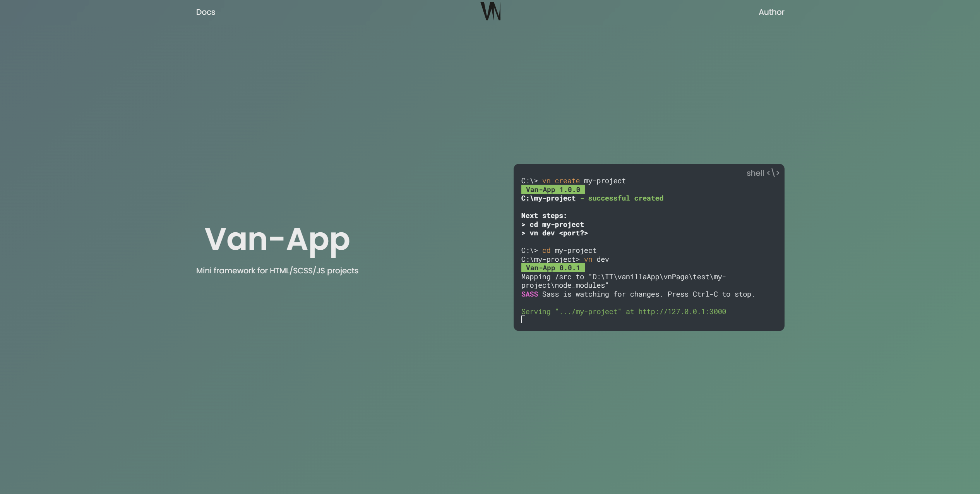The image size is (980, 494).
Task: Click the '> cd my-project' step line
Action: click(552, 225)
